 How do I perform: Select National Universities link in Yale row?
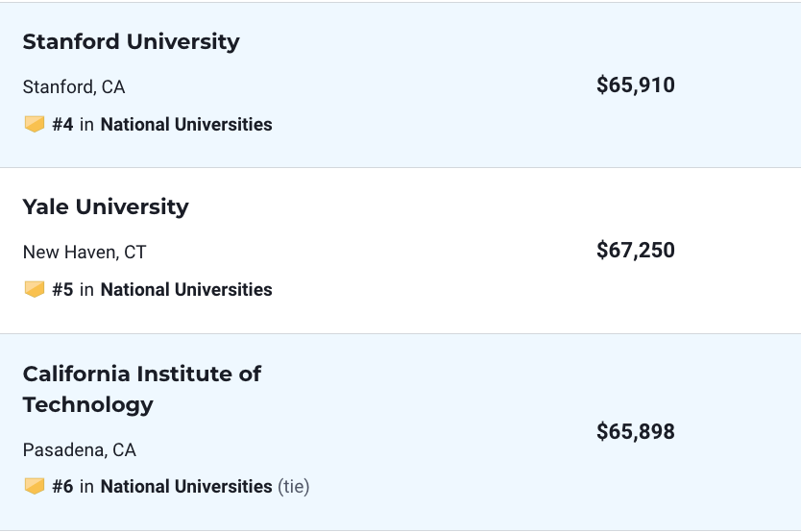point(186,290)
